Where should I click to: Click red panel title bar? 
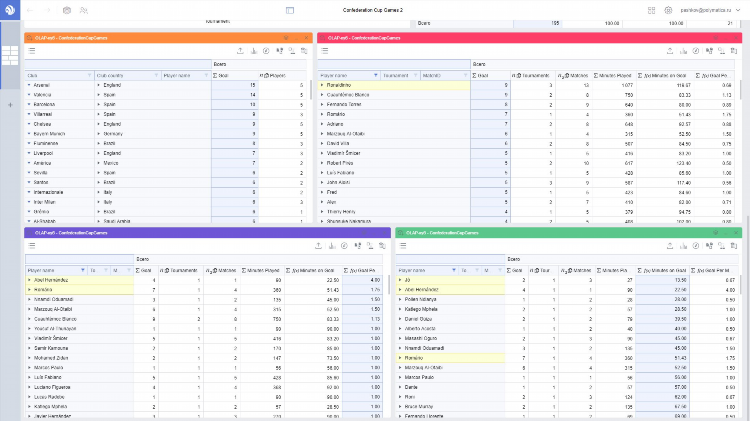pos(529,38)
